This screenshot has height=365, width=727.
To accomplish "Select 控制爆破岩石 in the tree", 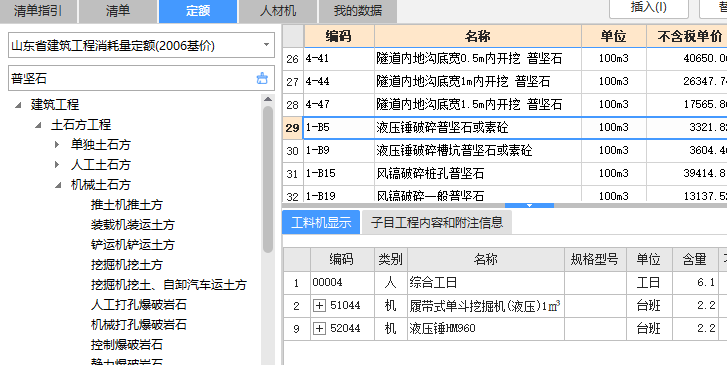I will click(x=127, y=345).
